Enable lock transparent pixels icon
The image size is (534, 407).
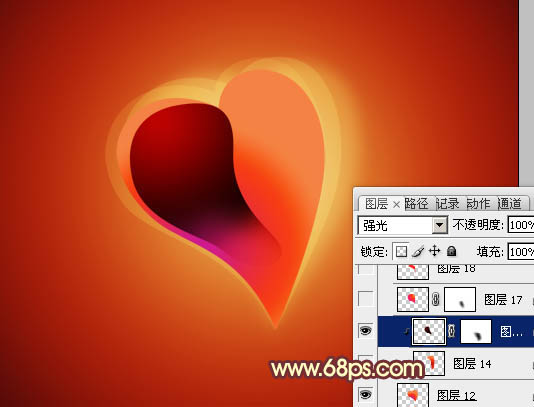(x=401, y=252)
